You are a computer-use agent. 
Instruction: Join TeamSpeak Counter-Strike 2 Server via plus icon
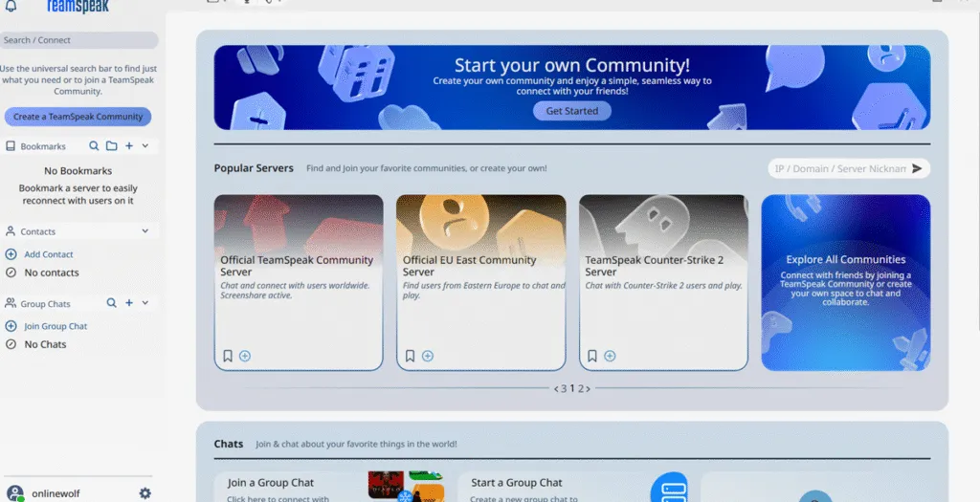pyautogui.click(x=610, y=356)
